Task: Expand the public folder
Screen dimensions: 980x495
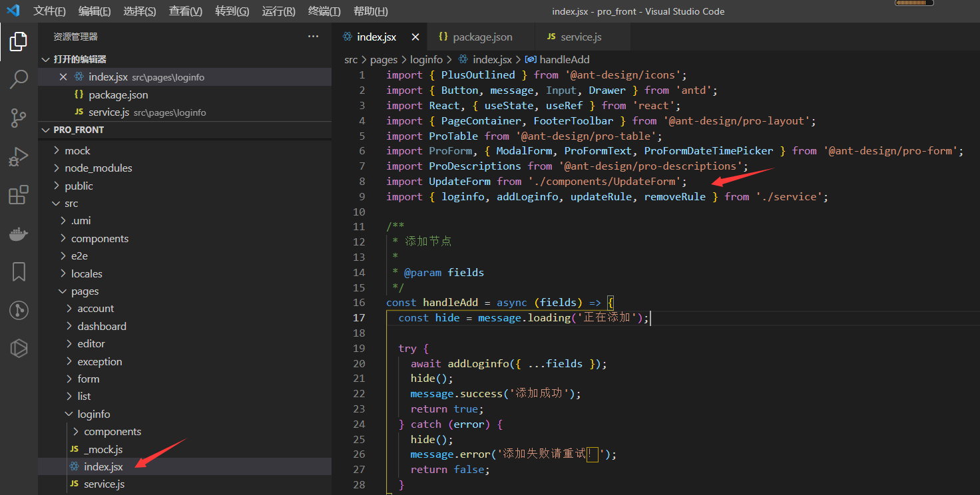Action: (185, 186)
